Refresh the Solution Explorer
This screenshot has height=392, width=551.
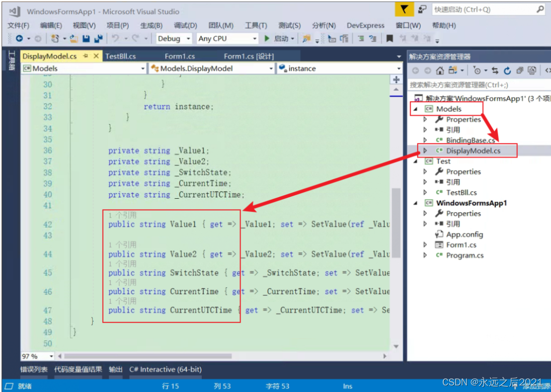click(x=507, y=71)
